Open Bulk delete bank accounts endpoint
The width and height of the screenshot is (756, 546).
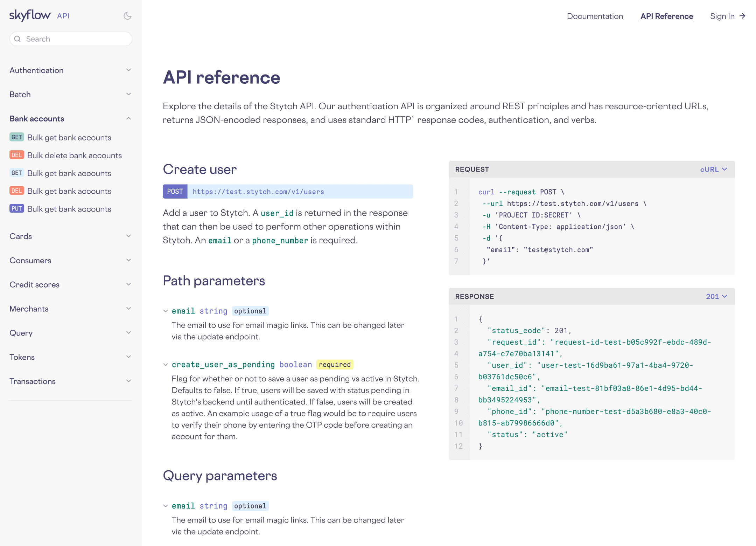[x=75, y=155]
